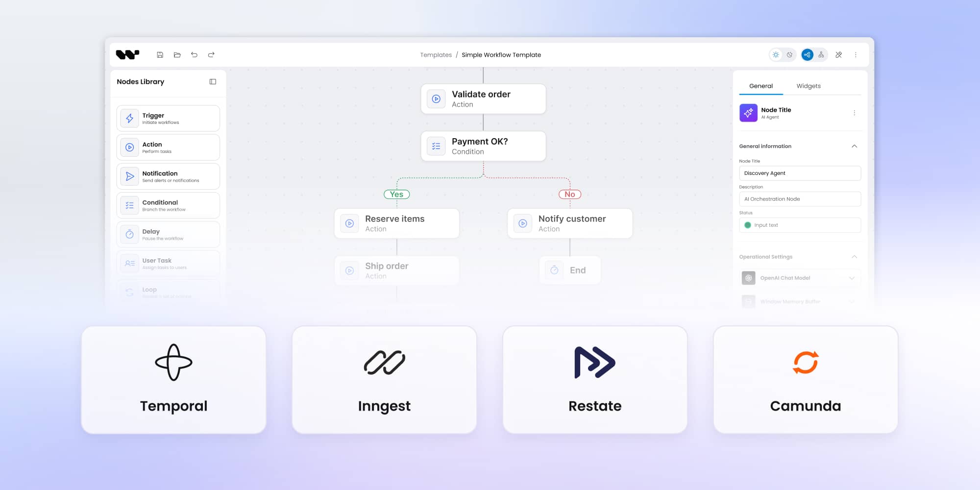Select the Notification paper plane icon
This screenshot has width=980, height=490.
click(x=129, y=176)
